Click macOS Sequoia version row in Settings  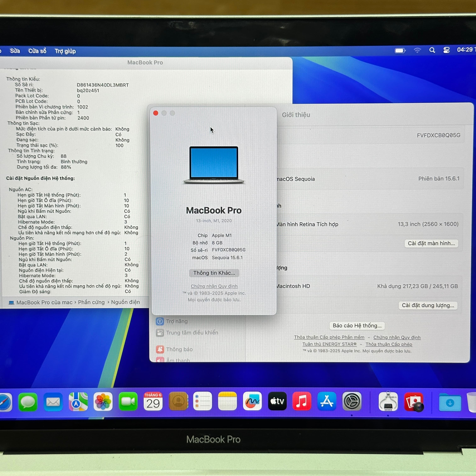click(369, 179)
